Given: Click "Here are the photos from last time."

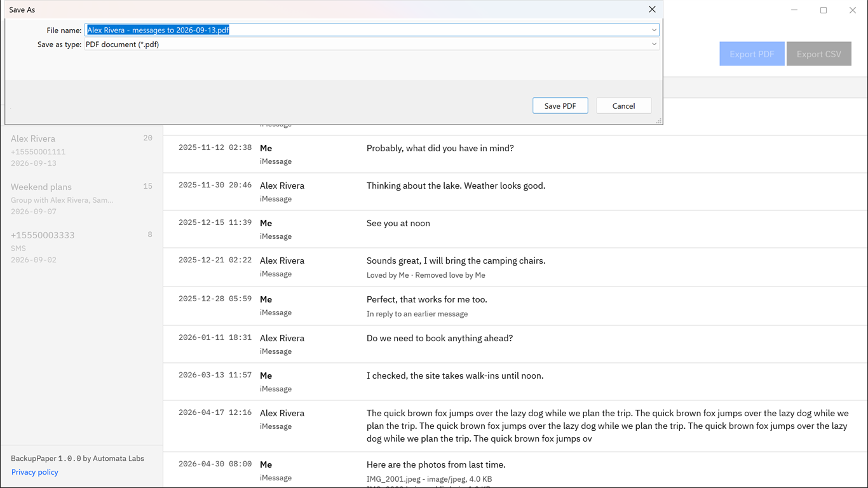Looking at the screenshot, I should point(436,464).
